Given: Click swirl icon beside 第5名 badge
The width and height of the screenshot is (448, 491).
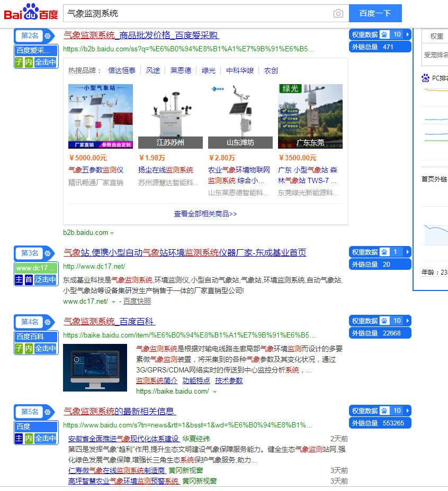Looking at the screenshot, I should pos(48,412).
